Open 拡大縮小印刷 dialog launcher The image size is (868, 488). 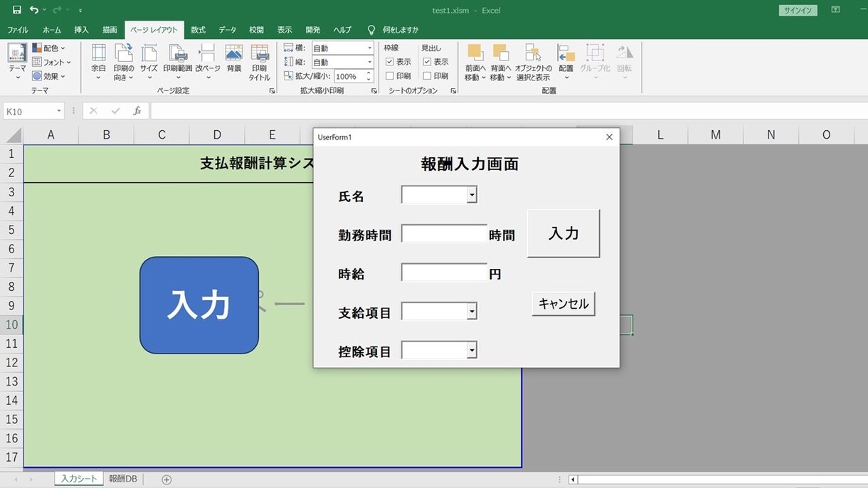[x=374, y=91]
